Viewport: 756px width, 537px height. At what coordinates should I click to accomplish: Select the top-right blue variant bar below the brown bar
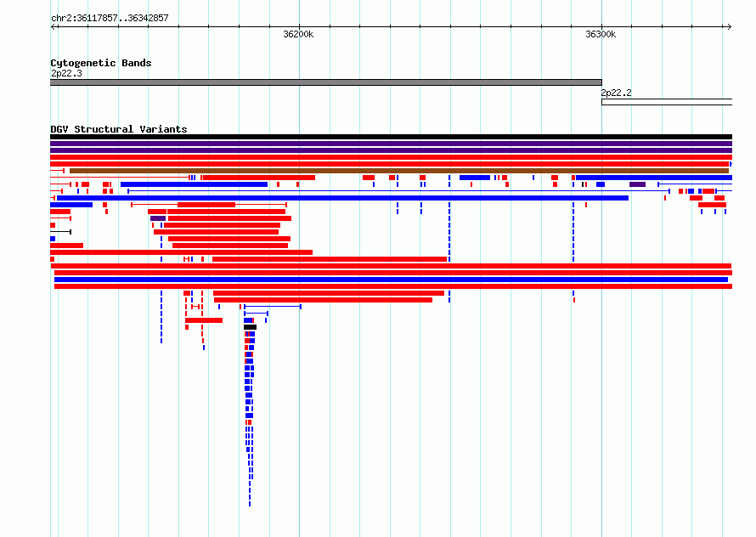pyautogui.click(x=654, y=178)
